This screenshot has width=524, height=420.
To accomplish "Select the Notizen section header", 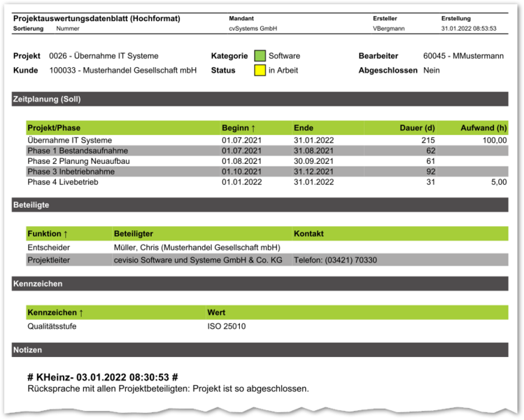I will click(x=260, y=350).
